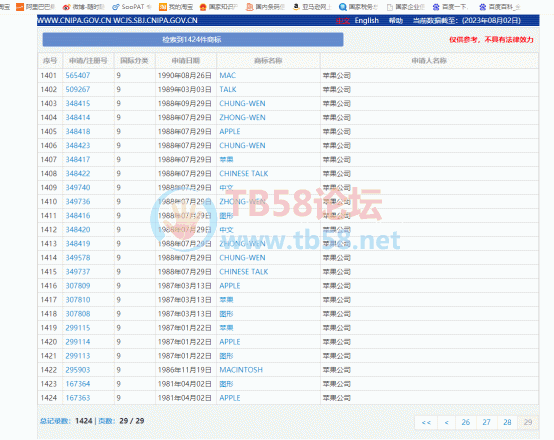Open the APPLE trademark in row 1405
The width and height of the screenshot is (554, 440).
(x=230, y=131)
